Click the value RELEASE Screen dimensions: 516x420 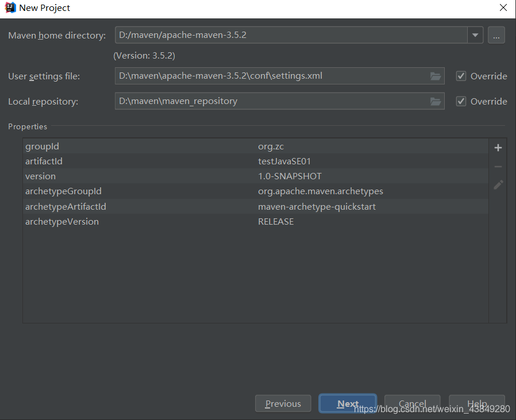(276, 222)
